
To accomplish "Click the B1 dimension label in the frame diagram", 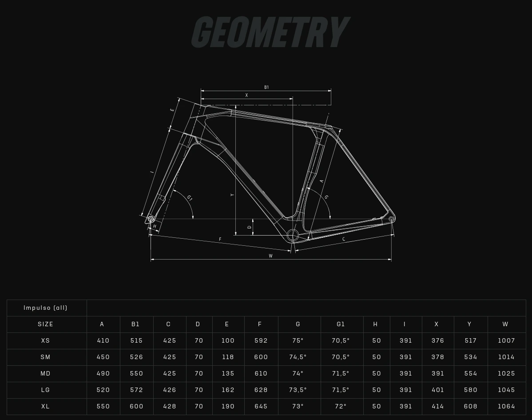I will click(x=266, y=88).
